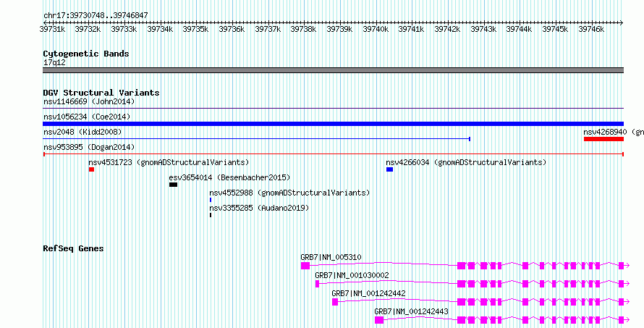Click the nsv1056234 (Coe2014) label
The image size is (644, 328).
87,117
